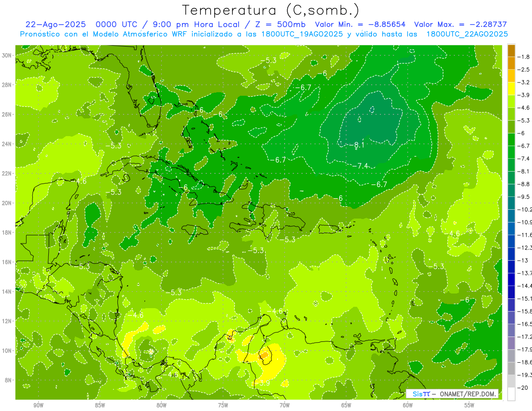Click the '26N' latitude axis label

(x=7, y=114)
